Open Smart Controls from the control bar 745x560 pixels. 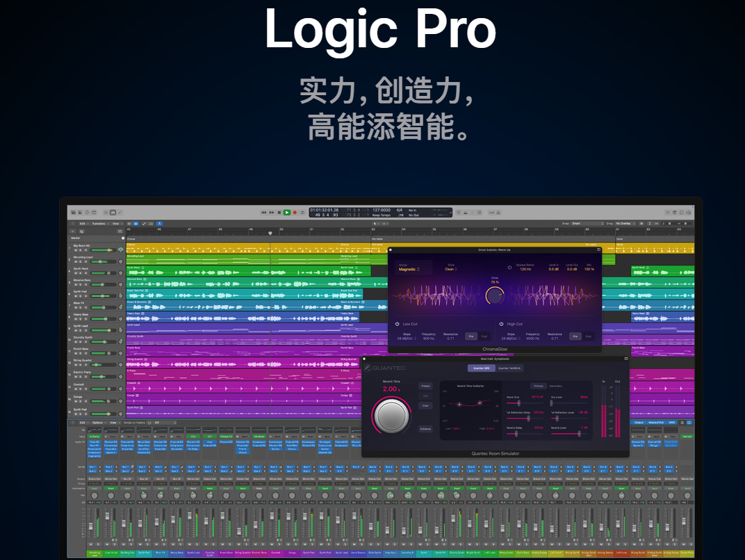[106, 213]
